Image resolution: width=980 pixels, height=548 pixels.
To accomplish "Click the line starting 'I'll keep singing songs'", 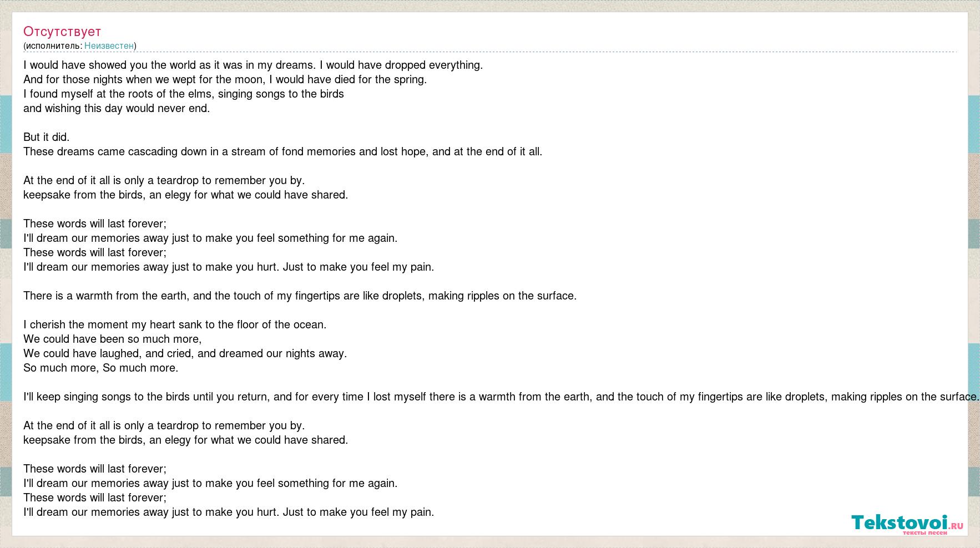I will [x=502, y=397].
